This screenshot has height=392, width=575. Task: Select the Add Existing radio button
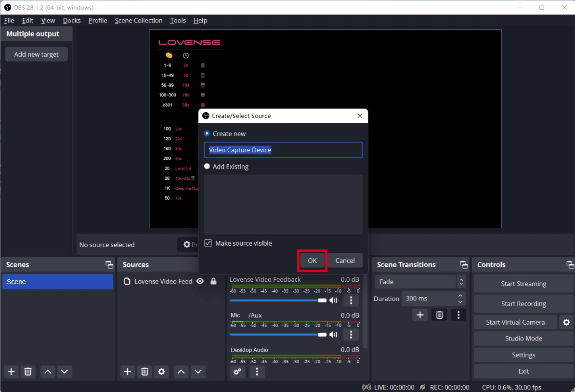[x=207, y=167]
